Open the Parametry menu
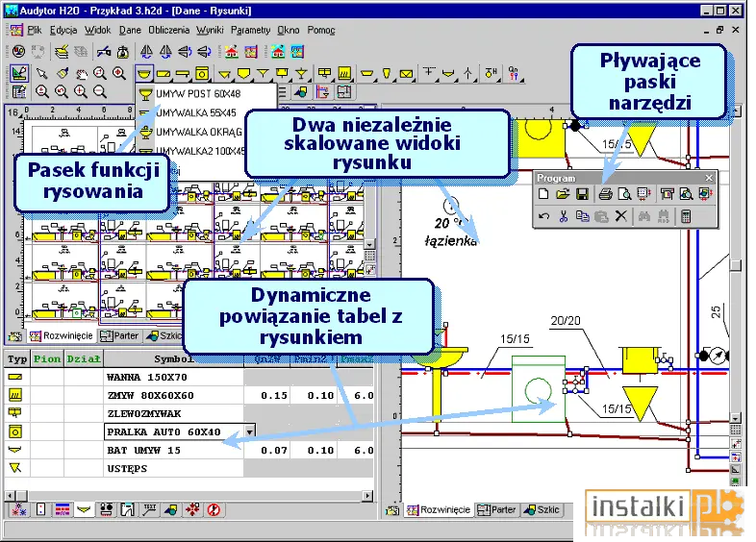This screenshot has width=756, height=542. pos(250,30)
